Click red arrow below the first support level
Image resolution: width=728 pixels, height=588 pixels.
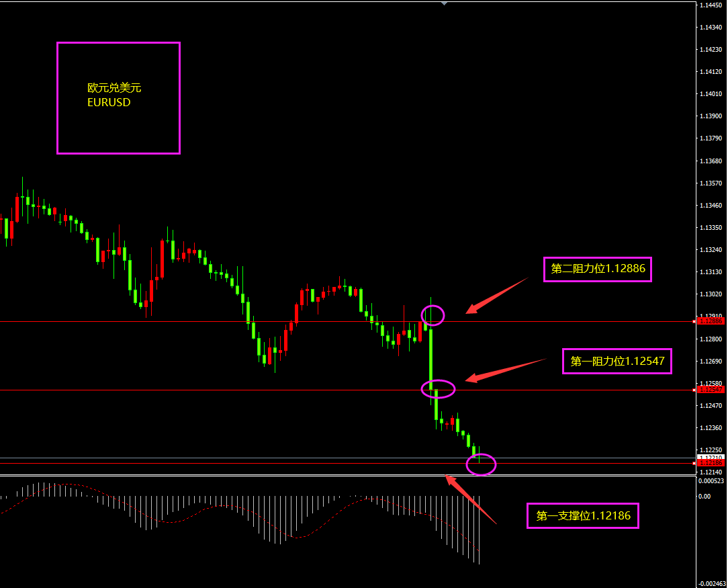pos(470,499)
